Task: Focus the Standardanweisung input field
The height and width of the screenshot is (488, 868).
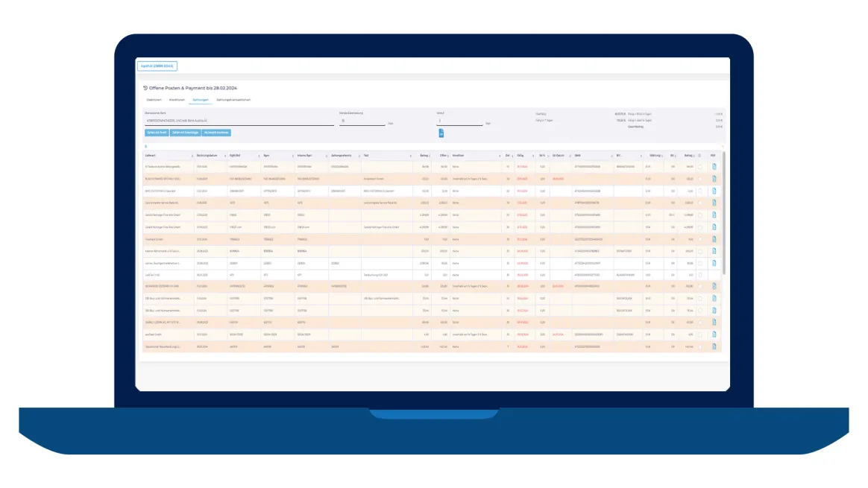Action: [x=362, y=121]
